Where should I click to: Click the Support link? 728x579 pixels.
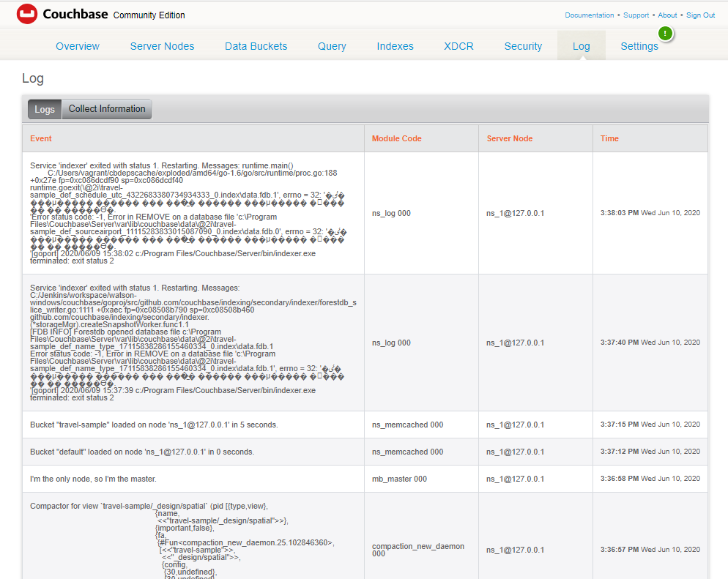(x=636, y=15)
